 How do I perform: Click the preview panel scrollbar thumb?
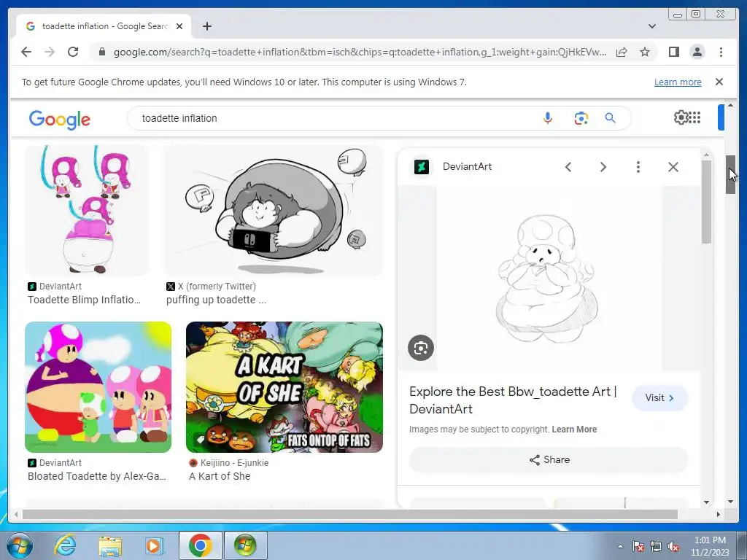(706, 202)
